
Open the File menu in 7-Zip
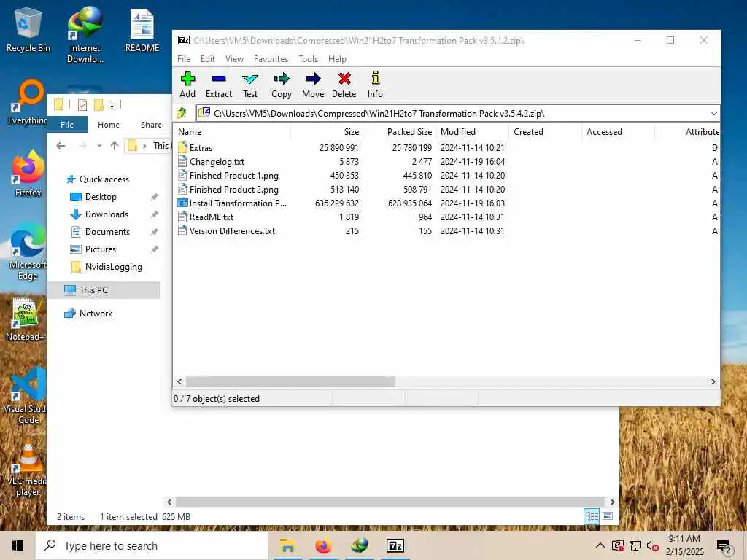pyautogui.click(x=184, y=59)
